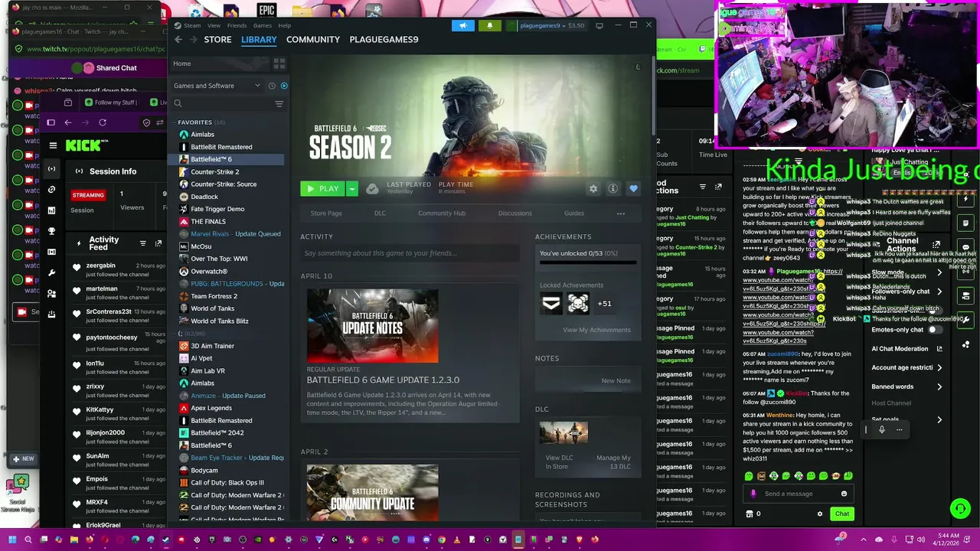Reload the Kick browser page
The width and height of the screenshot is (980, 551).
click(103, 122)
